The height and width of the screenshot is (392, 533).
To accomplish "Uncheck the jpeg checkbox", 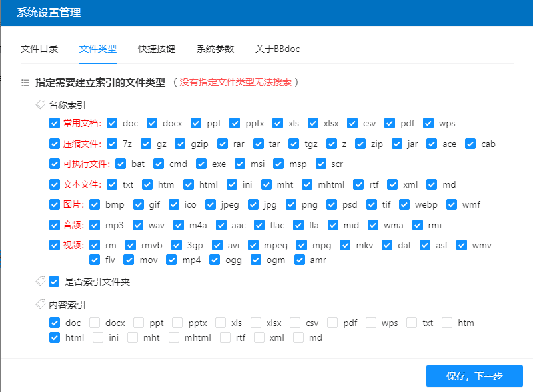I will click(211, 204).
